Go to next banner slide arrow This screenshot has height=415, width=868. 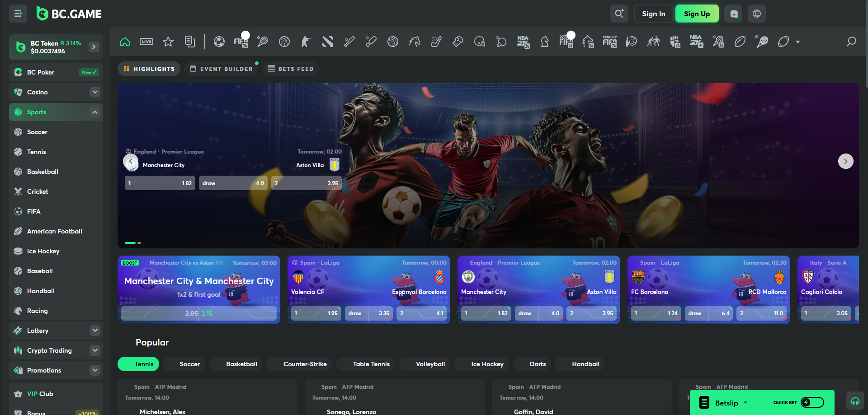(x=845, y=161)
